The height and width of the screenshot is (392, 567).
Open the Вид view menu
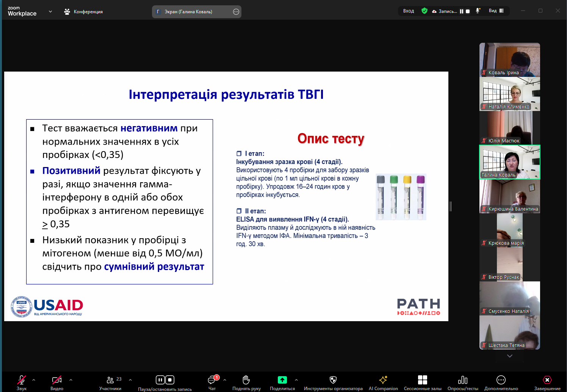pos(496,11)
